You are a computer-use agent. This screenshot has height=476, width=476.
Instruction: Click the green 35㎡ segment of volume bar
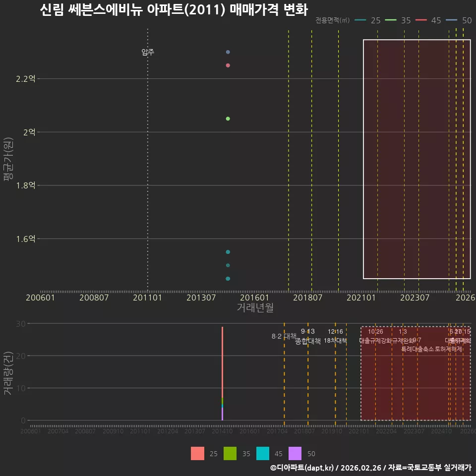(x=223, y=401)
